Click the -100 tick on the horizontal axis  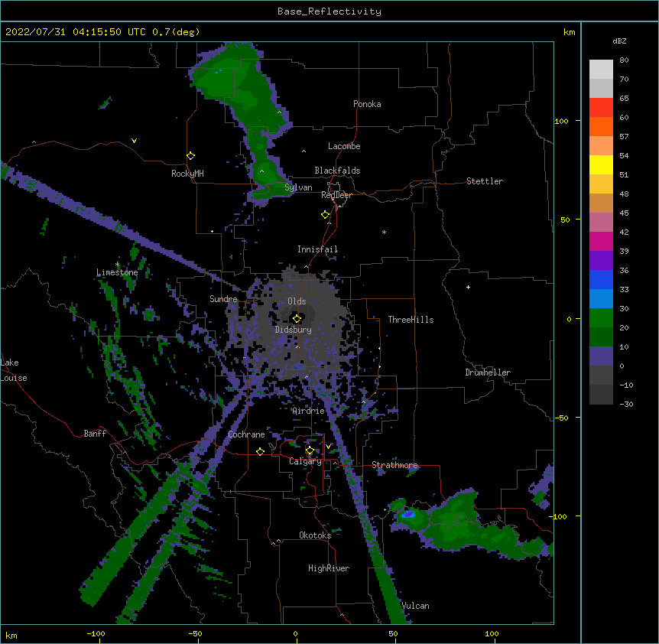96,633
